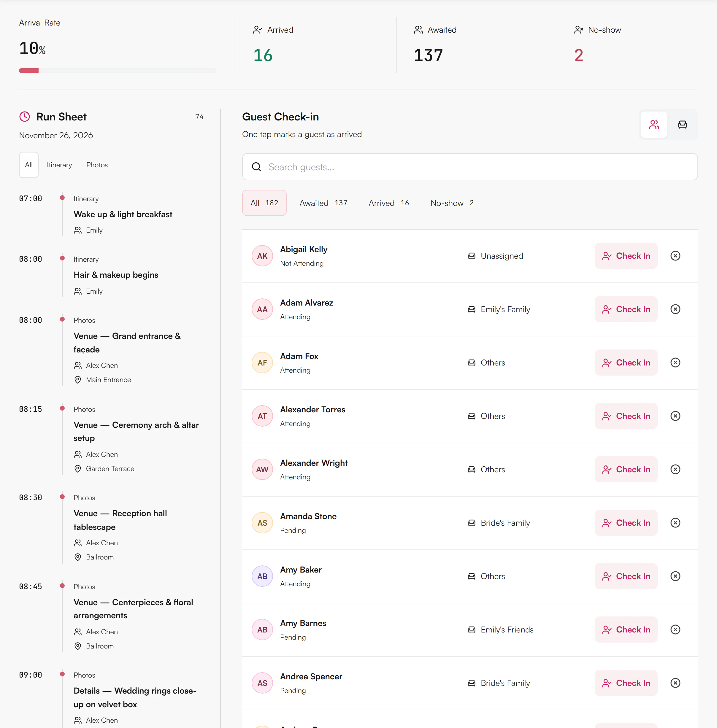Click the Awaited stat icon
The width and height of the screenshot is (717, 728).
pos(418,30)
